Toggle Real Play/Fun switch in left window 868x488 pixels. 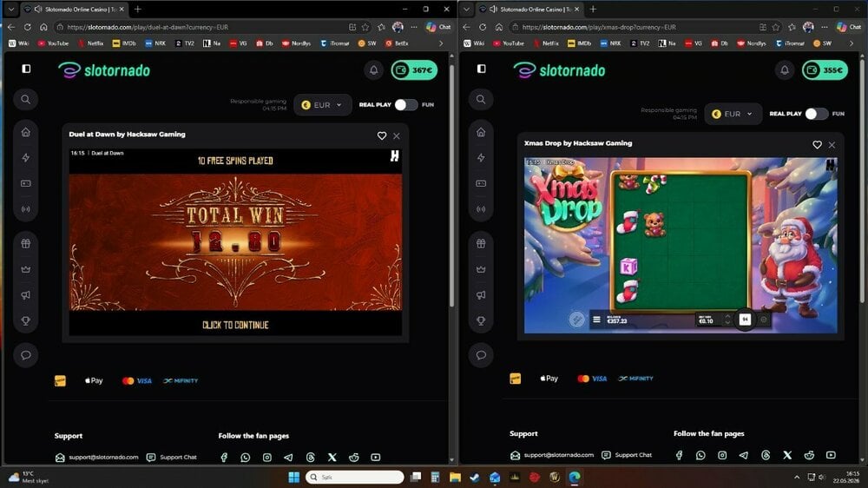click(406, 105)
